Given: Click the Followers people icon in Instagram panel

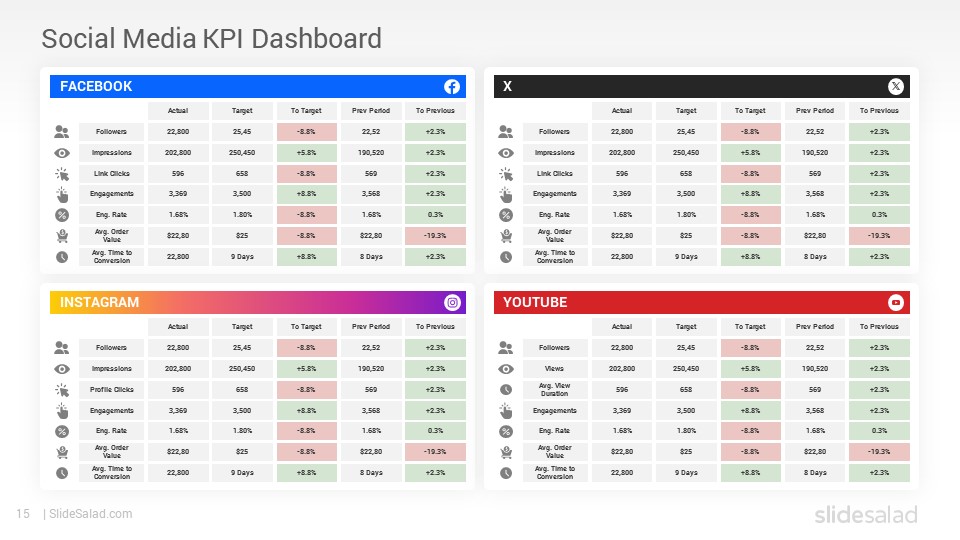Looking at the screenshot, I should point(62,348).
